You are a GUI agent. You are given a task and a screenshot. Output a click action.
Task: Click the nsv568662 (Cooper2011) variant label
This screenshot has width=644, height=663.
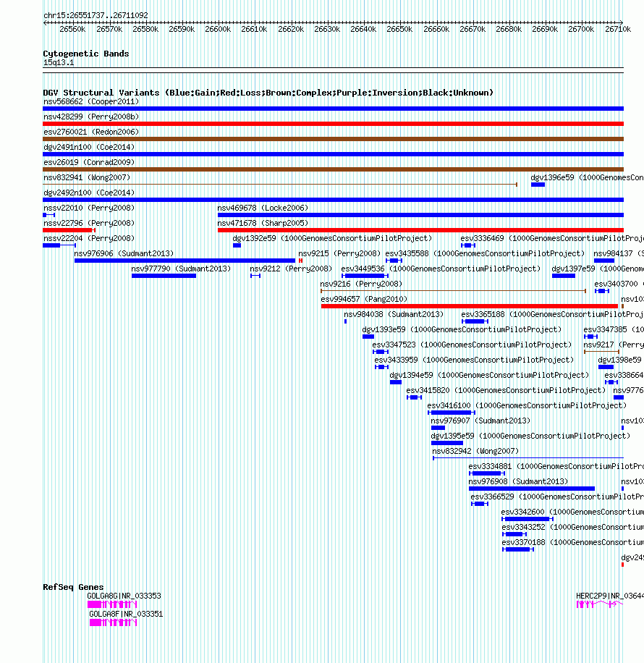(x=91, y=101)
